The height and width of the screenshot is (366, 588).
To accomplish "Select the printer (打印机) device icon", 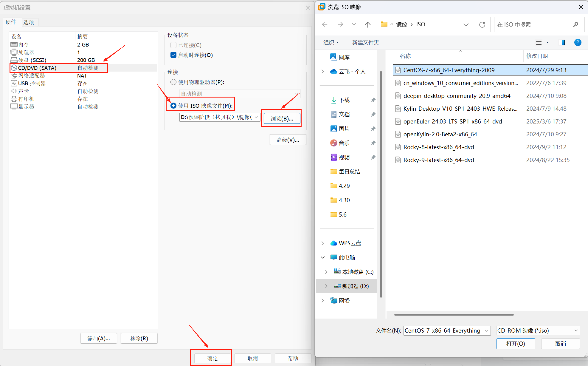I will (x=14, y=99).
